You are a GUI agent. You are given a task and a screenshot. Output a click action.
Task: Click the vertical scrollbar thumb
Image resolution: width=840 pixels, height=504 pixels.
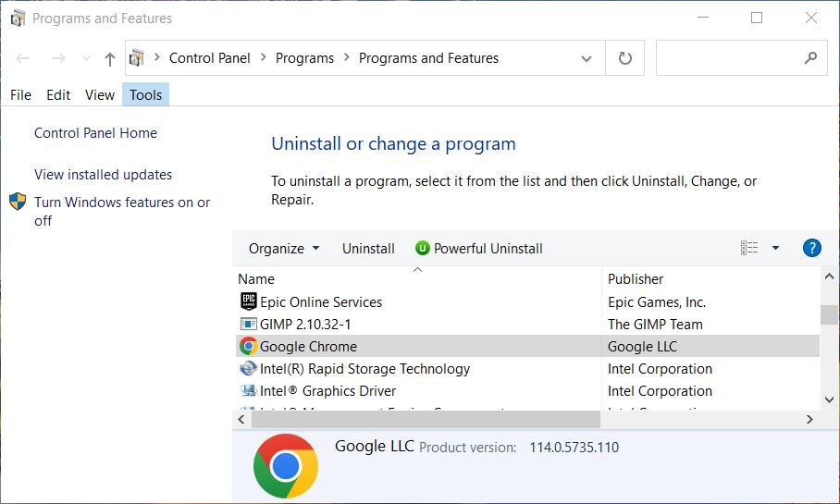829,315
